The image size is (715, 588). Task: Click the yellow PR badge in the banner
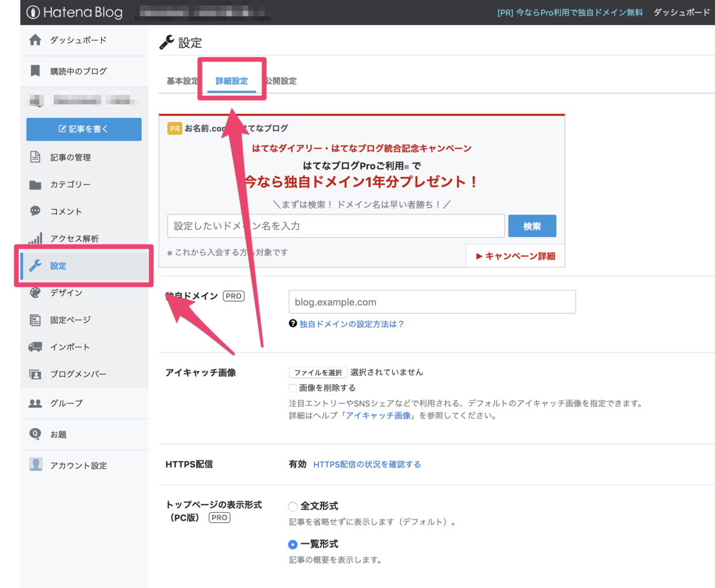[x=175, y=129]
